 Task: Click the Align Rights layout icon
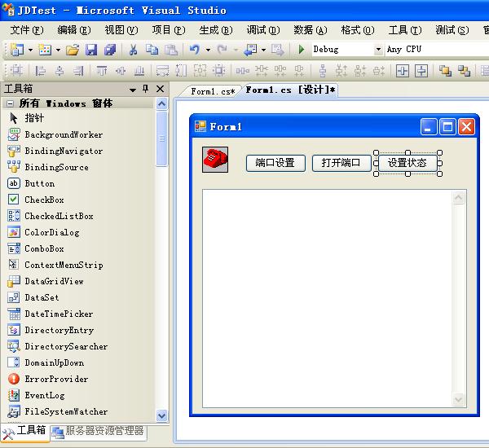click(x=78, y=71)
